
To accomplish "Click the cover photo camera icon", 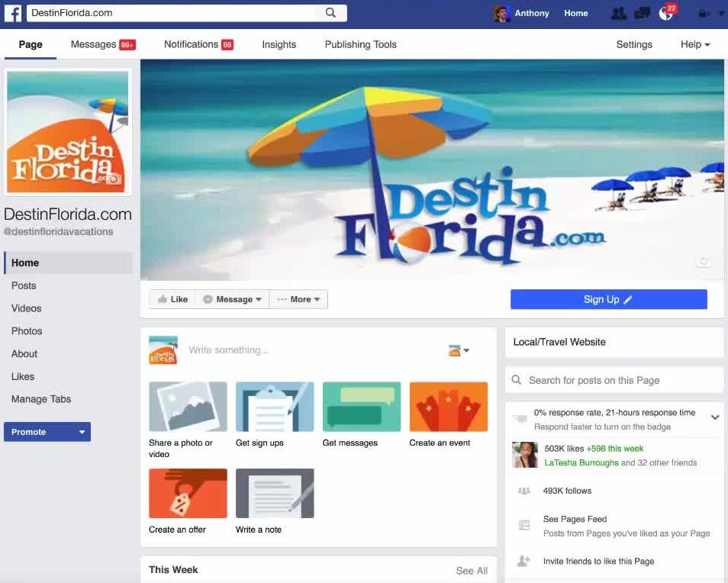I will click(x=704, y=262).
